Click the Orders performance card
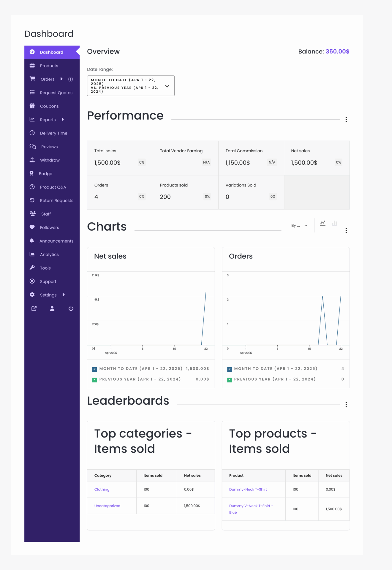This screenshot has width=392, height=570. point(120,192)
